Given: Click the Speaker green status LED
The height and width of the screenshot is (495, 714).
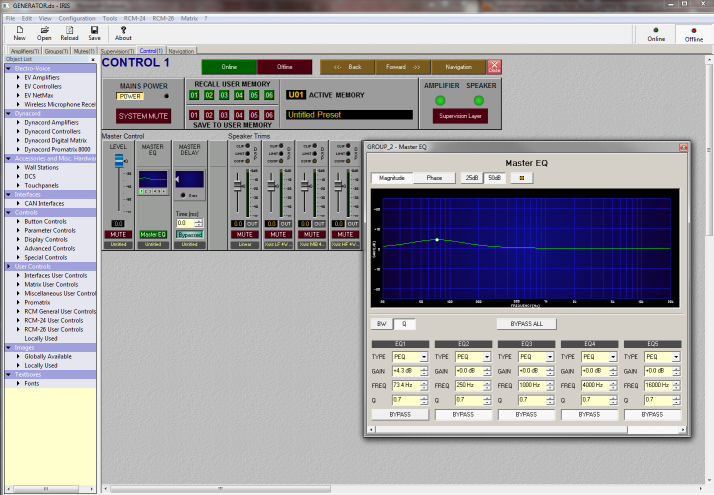Looking at the screenshot, I should 479,100.
